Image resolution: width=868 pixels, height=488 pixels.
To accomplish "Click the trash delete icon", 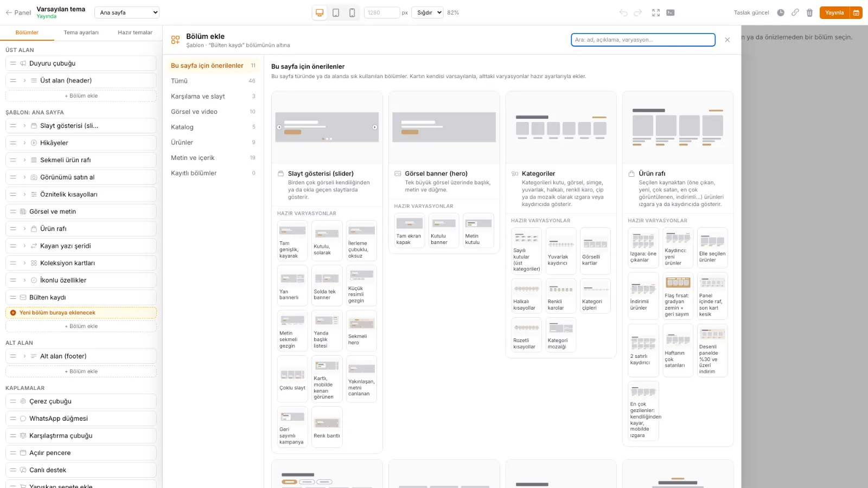I will coord(809,12).
